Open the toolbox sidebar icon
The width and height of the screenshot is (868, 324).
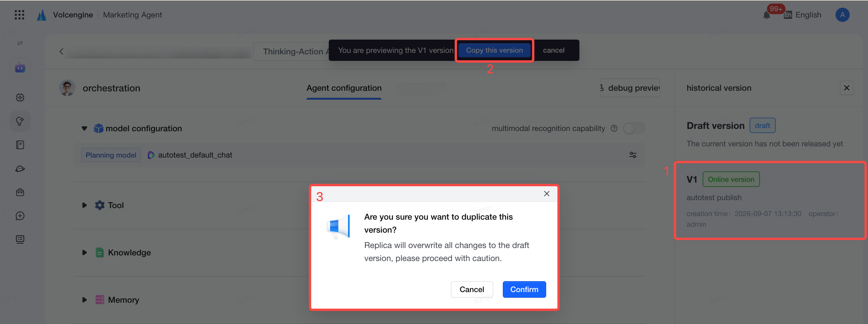pos(20,192)
